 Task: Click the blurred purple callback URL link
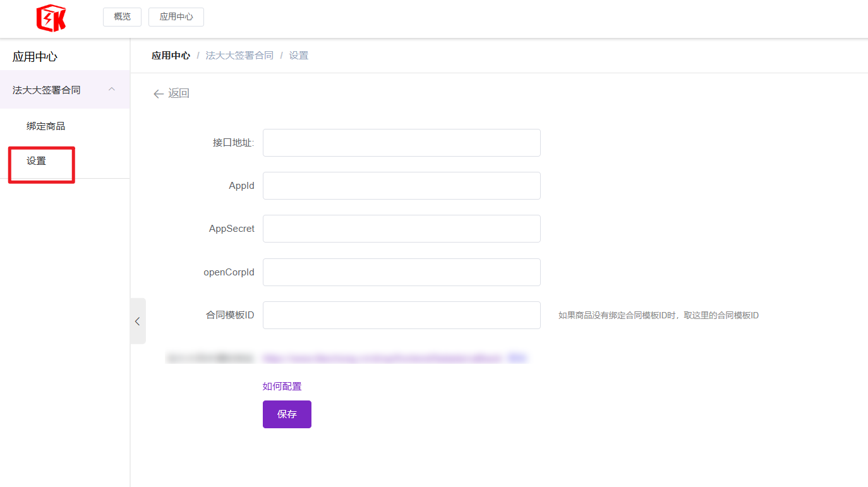[x=383, y=358]
